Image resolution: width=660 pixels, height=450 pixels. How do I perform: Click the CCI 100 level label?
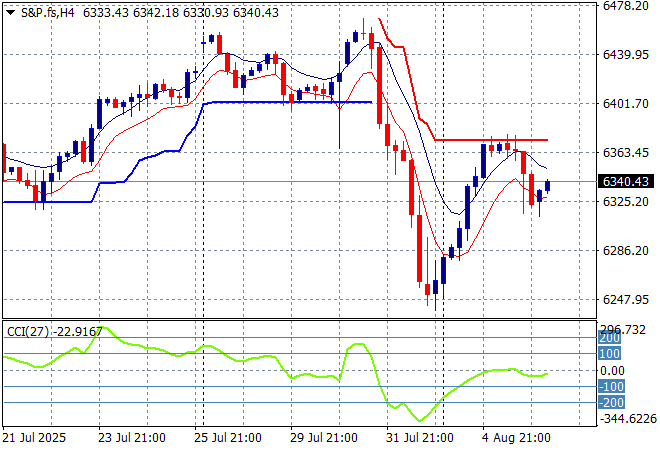tap(609, 354)
